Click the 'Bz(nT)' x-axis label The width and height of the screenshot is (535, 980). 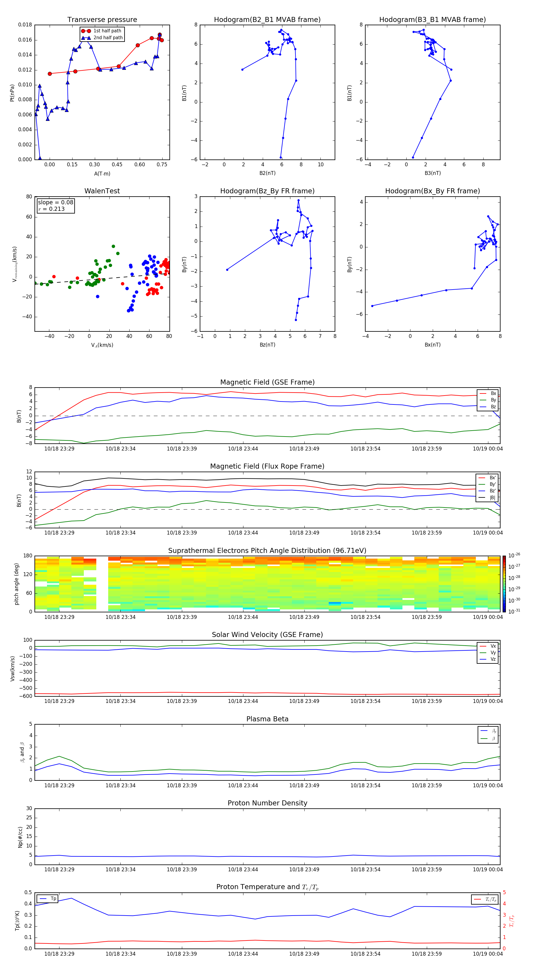click(x=267, y=345)
